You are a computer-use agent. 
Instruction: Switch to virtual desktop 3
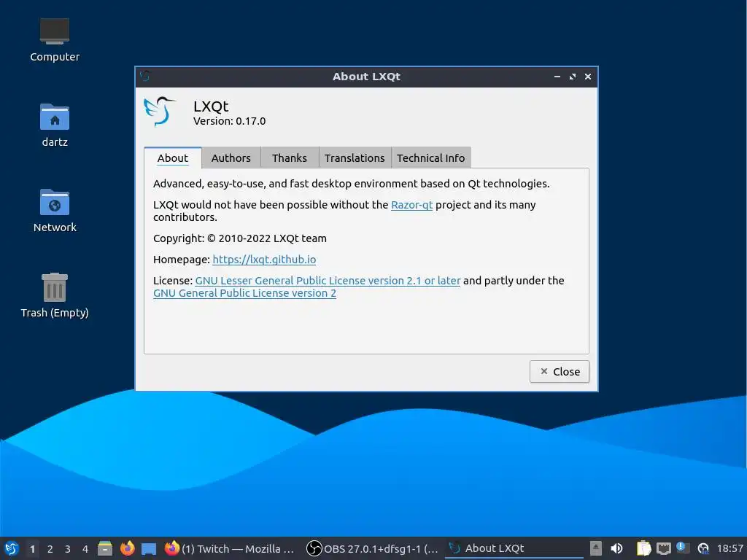pyautogui.click(x=68, y=549)
